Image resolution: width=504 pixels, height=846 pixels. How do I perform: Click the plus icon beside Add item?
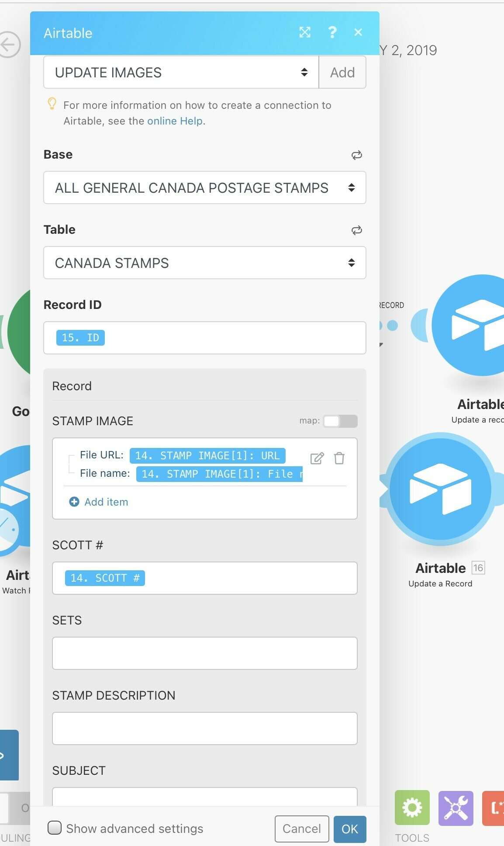[x=74, y=502]
